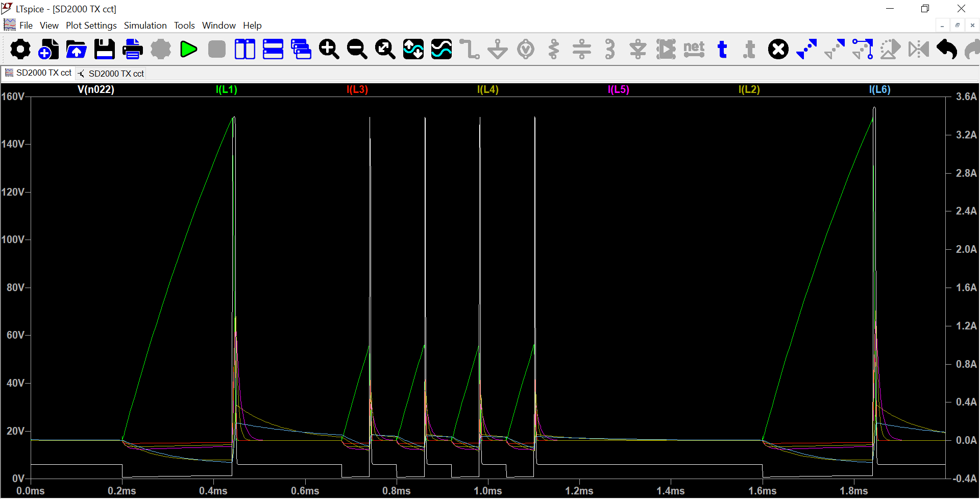This screenshot has height=499, width=980.
Task: Tile windows vertically
Action: [245, 50]
